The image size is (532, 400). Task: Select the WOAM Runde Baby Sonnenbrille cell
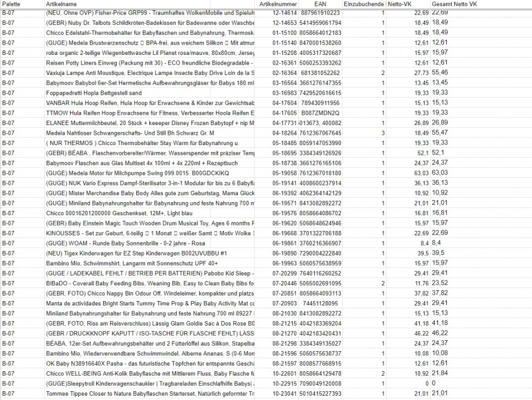pyautogui.click(x=149, y=243)
